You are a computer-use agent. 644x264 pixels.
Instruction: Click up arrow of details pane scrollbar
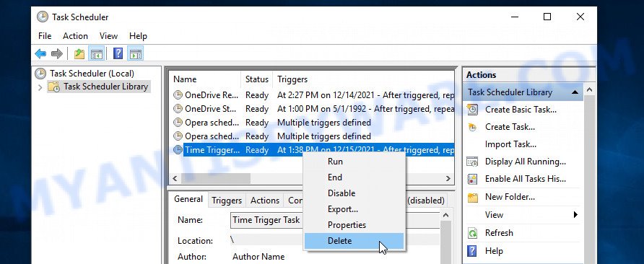[445, 215]
